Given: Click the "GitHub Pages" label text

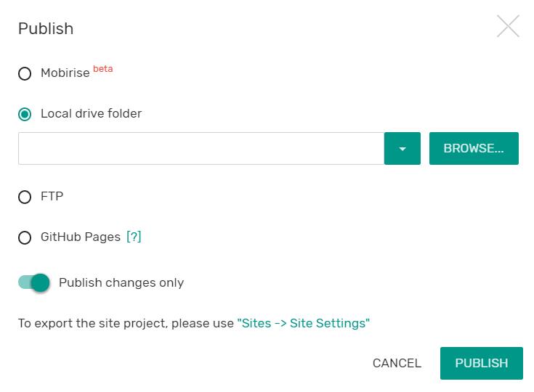Looking at the screenshot, I should (80, 237).
